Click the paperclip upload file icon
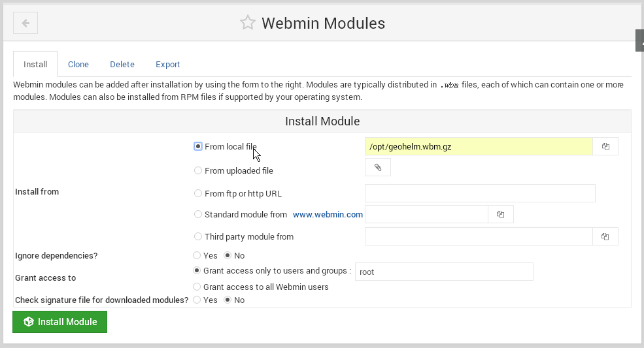The image size is (644, 348). coord(378,167)
